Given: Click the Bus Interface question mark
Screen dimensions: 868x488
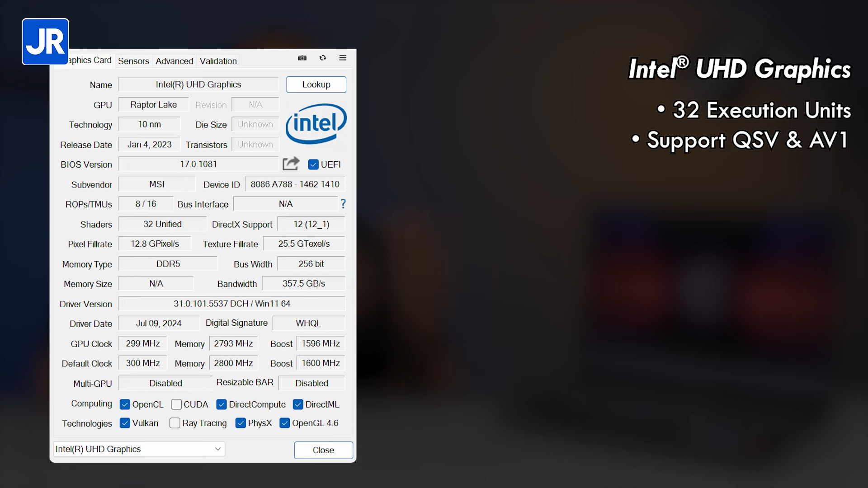Looking at the screenshot, I should click(x=343, y=204).
